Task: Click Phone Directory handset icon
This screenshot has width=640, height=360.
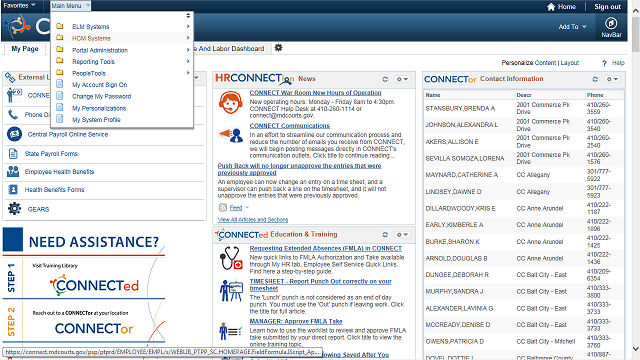Action: click(13, 115)
